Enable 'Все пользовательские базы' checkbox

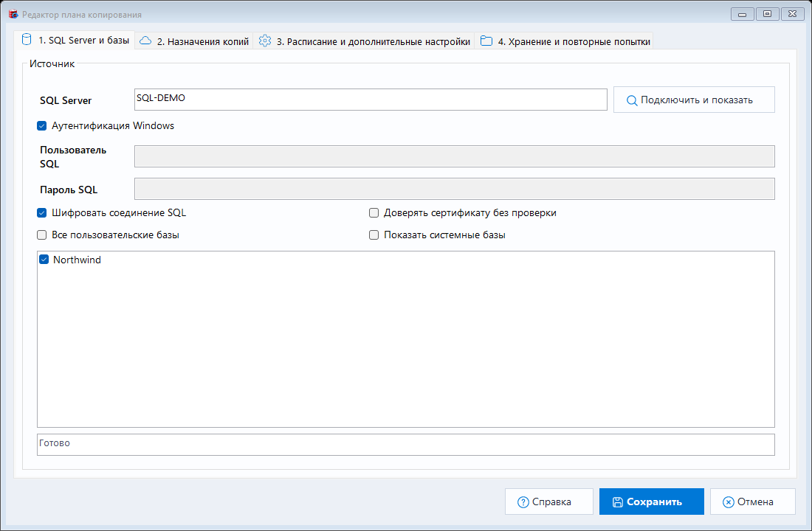coord(42,235)
